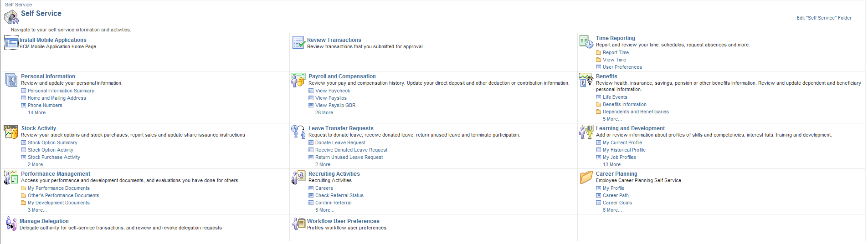Expand the 14 More link under Personal Information
Image resolution: width=868 pixels, height=244 pixels.
(39, 112)
